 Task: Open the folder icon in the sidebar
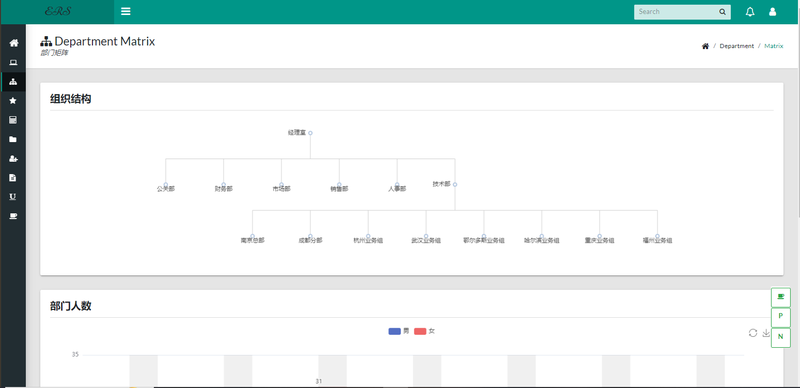(13, 139)
